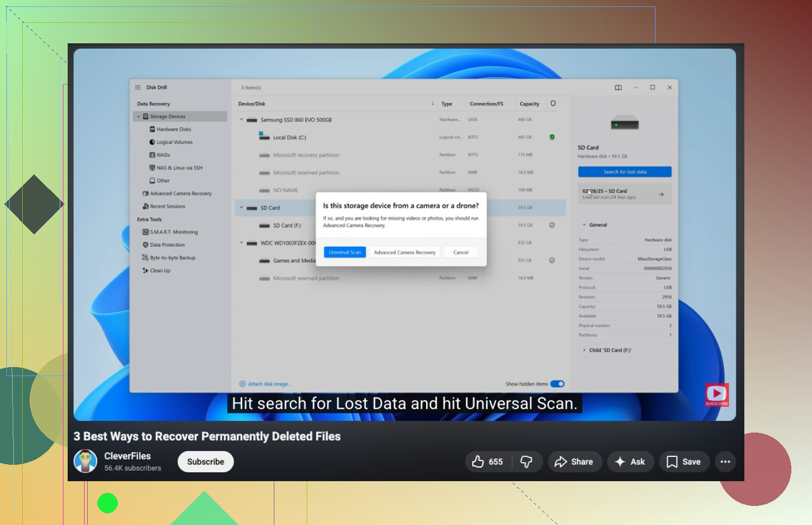
Task: Click the green shield on Local Disk (C:) row
Action: pos(552,137)
